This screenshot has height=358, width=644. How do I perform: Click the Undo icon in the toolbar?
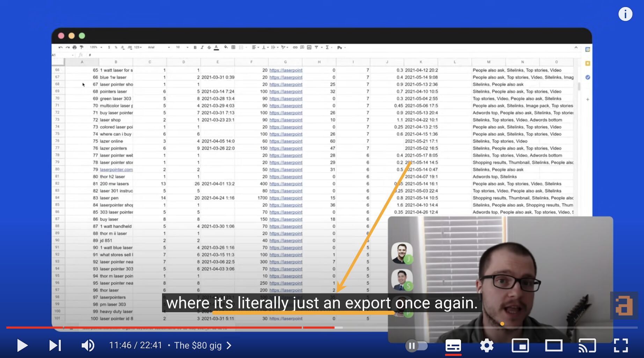(61, 47)
